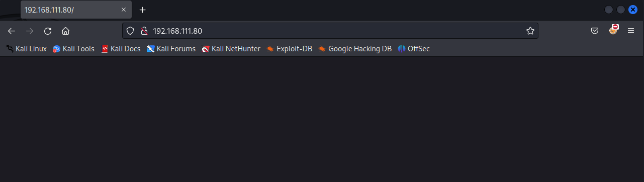Open the Save to Pocket icon
This screenshot has height=182, width=644.
594,31
